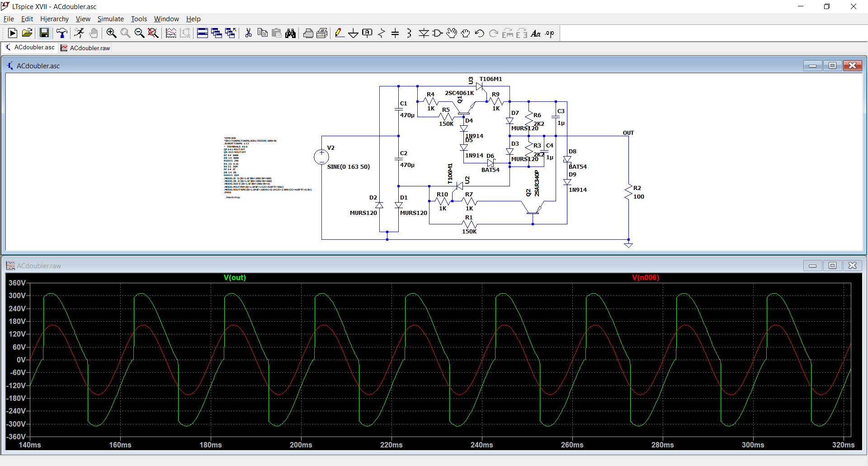Click the Pan magnifier icon
Image resolution: width=868 pixels, height=466 pixels.
(125, 33)
